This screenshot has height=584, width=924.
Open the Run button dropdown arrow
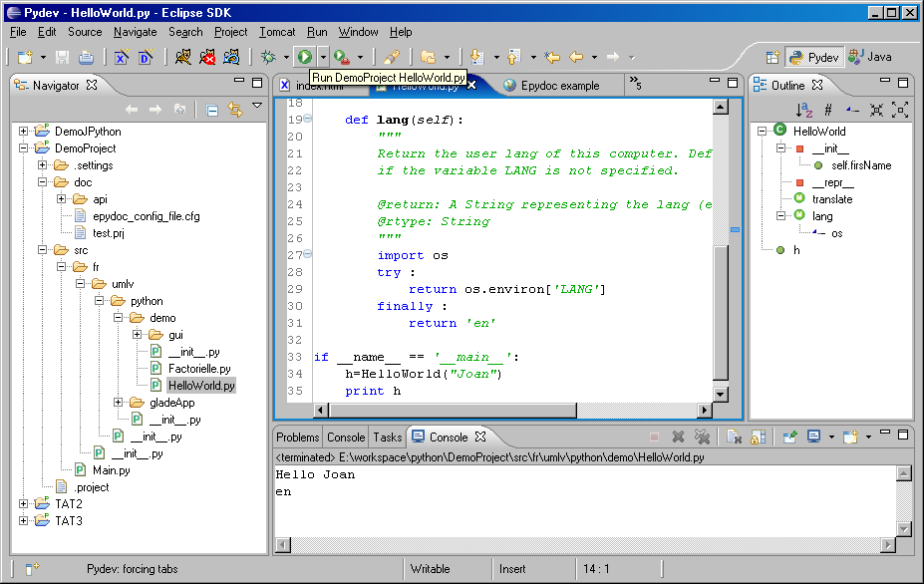click(322, 57)
